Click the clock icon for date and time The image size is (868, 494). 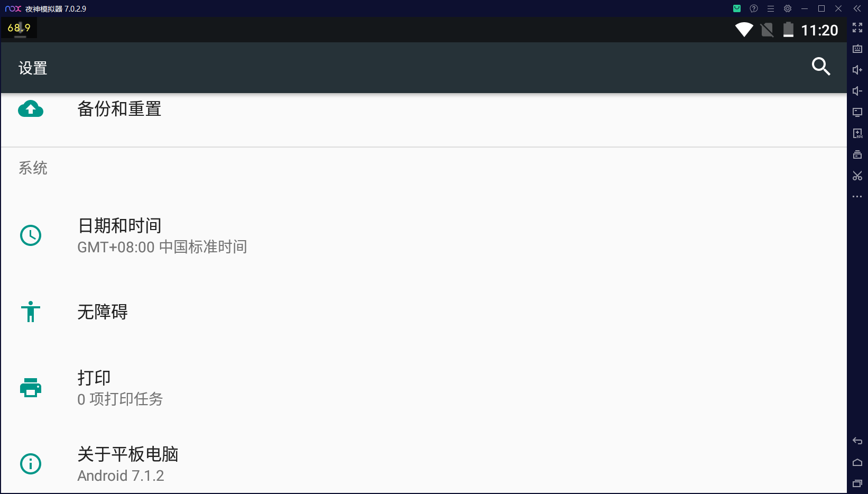click(31, 235)
